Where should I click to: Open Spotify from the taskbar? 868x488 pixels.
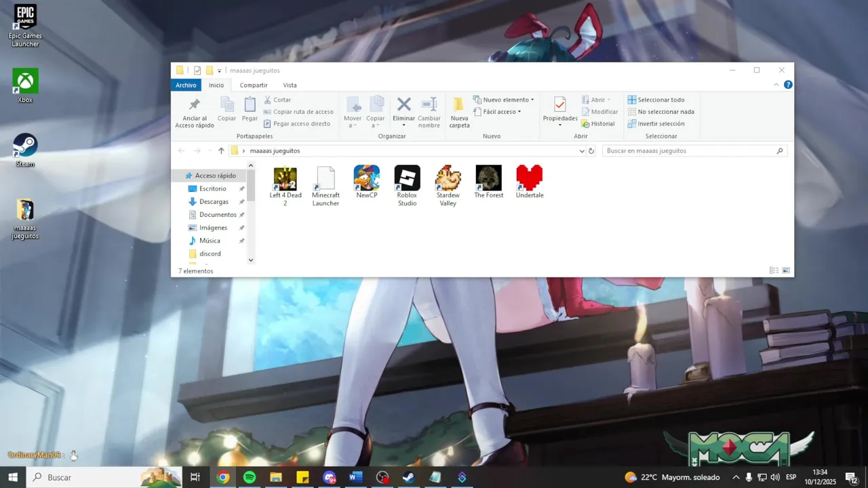(x=250, y=477)
